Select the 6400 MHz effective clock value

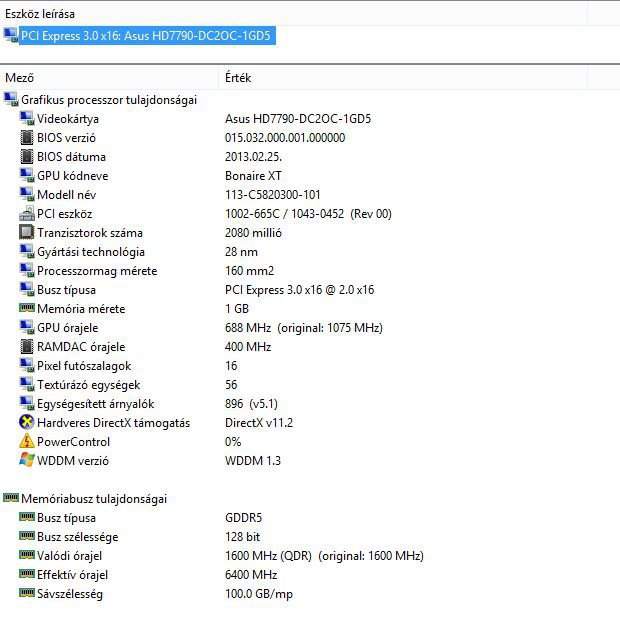(x=251, y=575)
